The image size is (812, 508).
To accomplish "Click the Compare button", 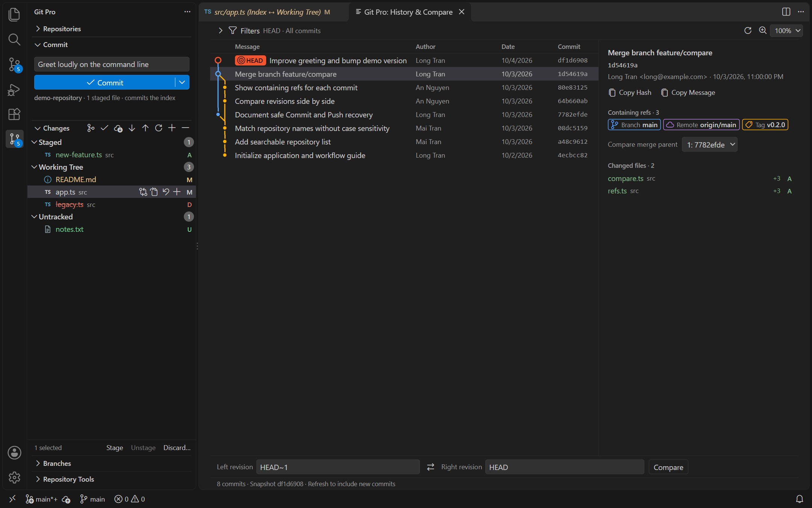I will 668,467.
